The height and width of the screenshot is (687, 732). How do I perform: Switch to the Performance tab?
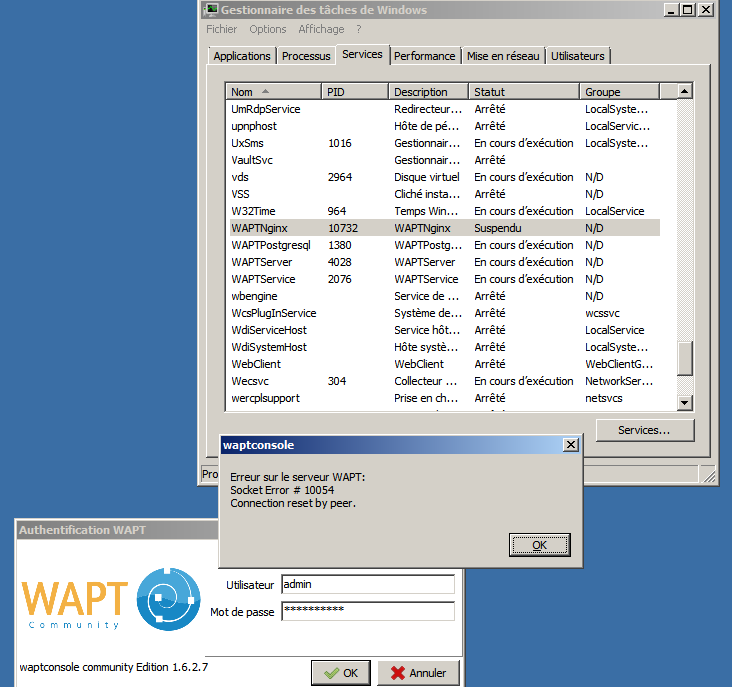tap(424, 56)
